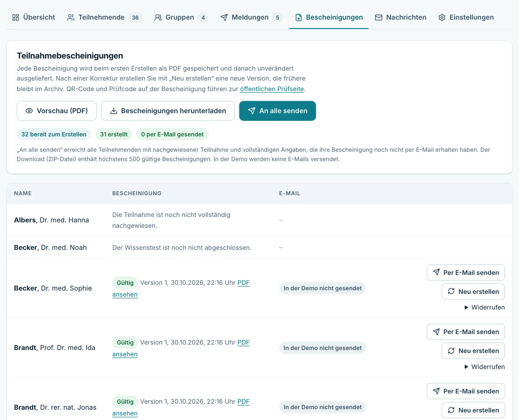Open the öffentlichen Prüfseite link
The height and width of the screenshot is (420, 519).
click(x=272, y=89)
